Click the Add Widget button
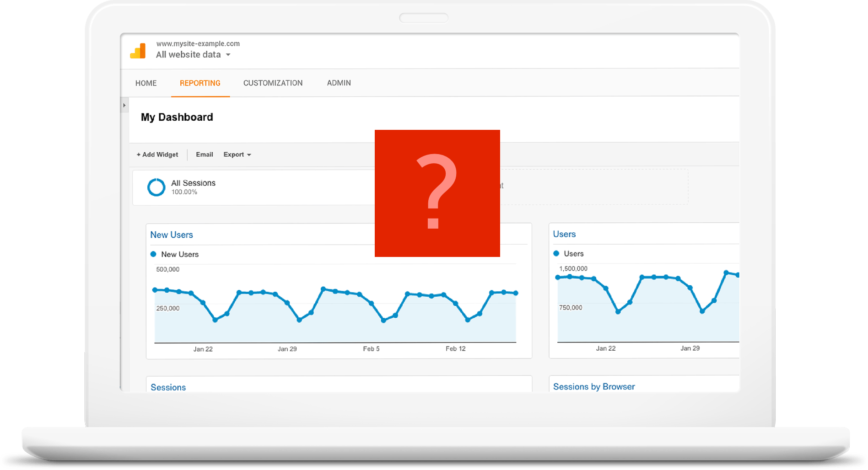This screenshot has width=868, height=470. point(157,155)
